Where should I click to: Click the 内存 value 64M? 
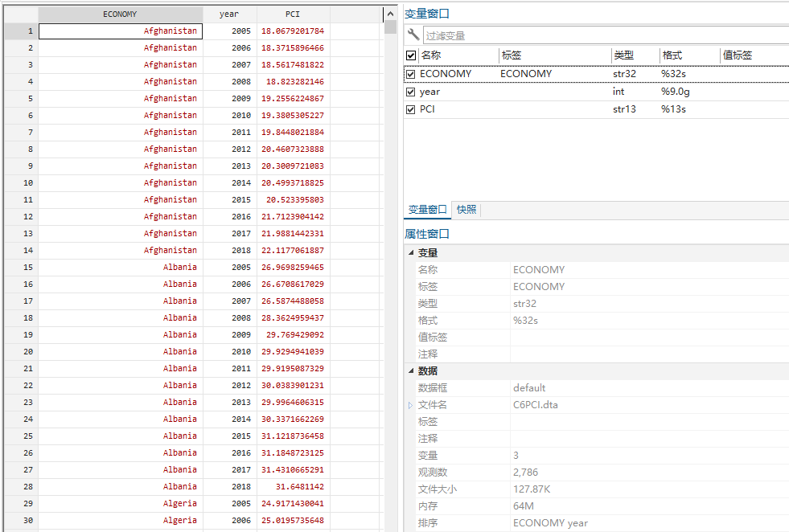click(524, 505)
